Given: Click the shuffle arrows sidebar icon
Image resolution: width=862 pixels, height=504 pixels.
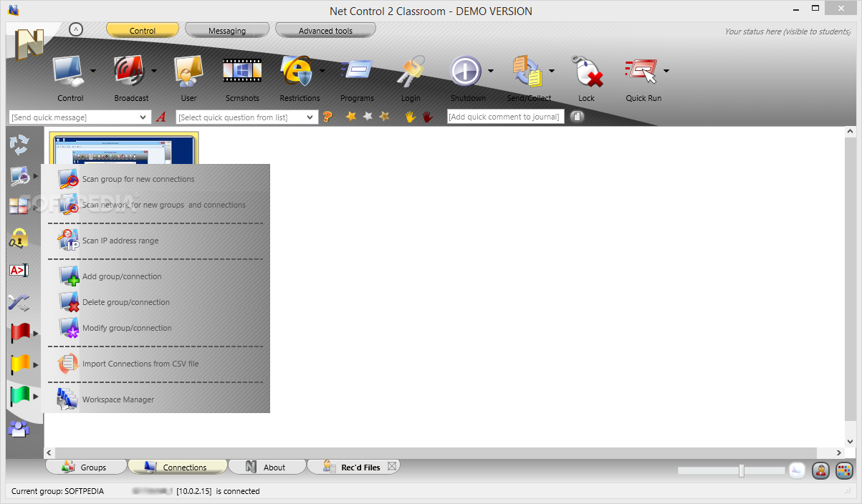Looking at the screenshot, I should pyautogui.click(x=19, y=302).
